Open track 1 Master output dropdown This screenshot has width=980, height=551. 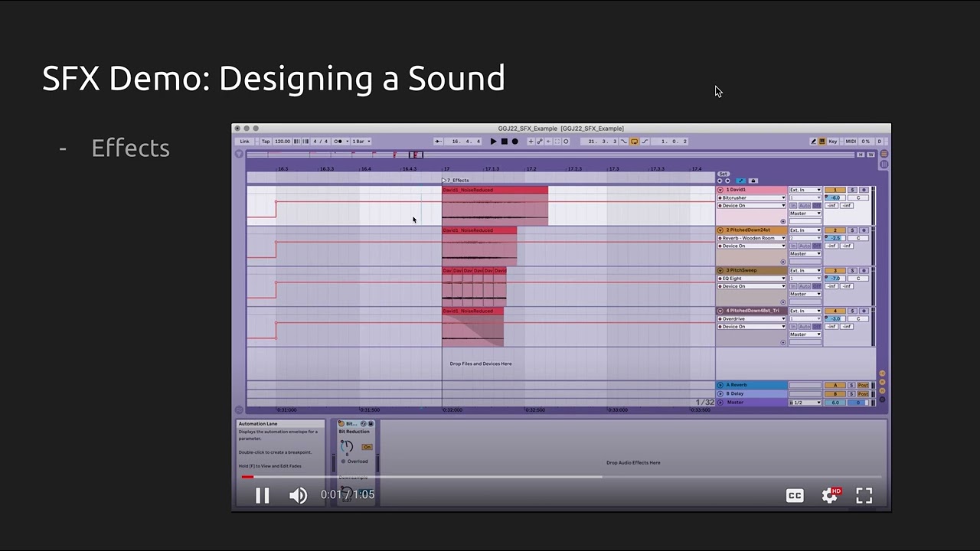805,214
